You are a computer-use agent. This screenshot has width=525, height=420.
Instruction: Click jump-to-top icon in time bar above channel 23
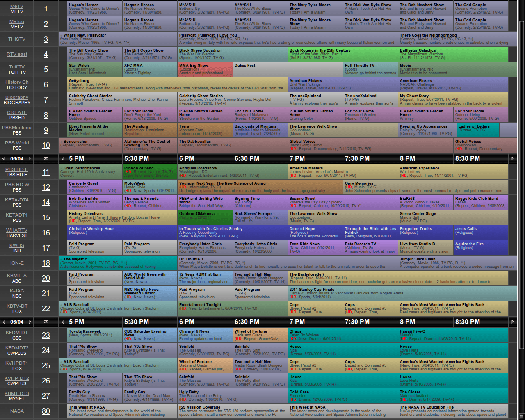[46, 322]
